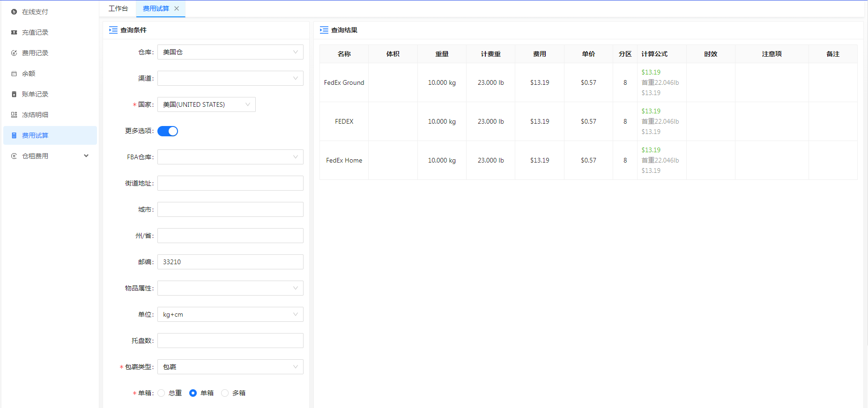Select the 多箱 radio option

225,393
